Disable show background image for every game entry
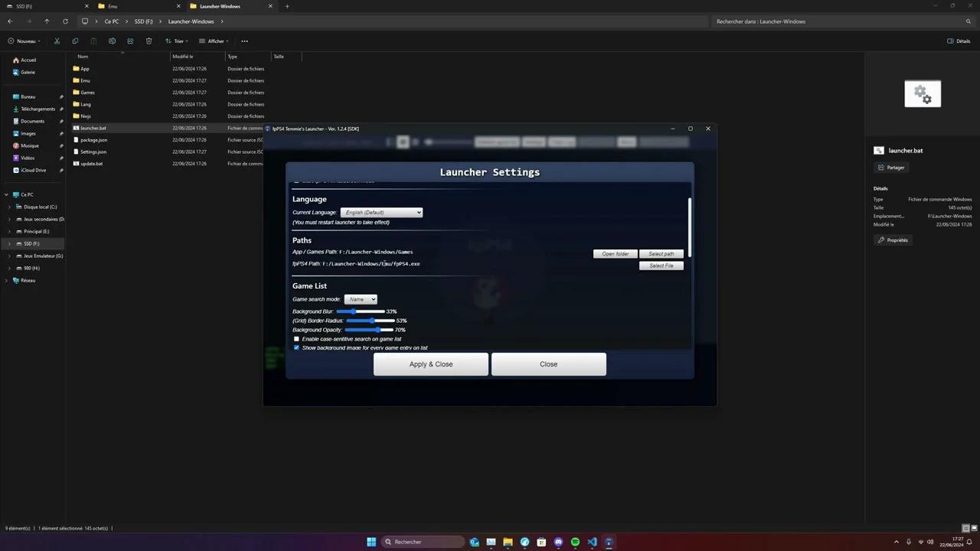980x551 pixels. [296, 347]
